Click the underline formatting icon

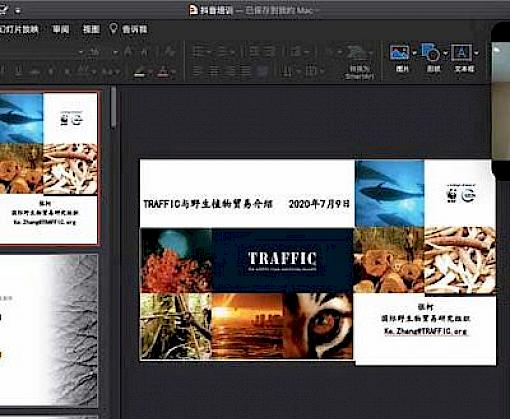19,72
